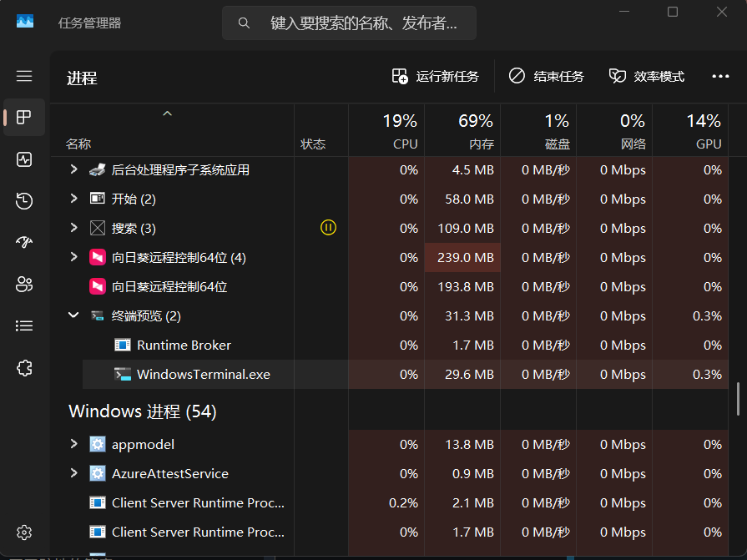
Task: Sort by the 网络 column header
Action: [614, 130]
